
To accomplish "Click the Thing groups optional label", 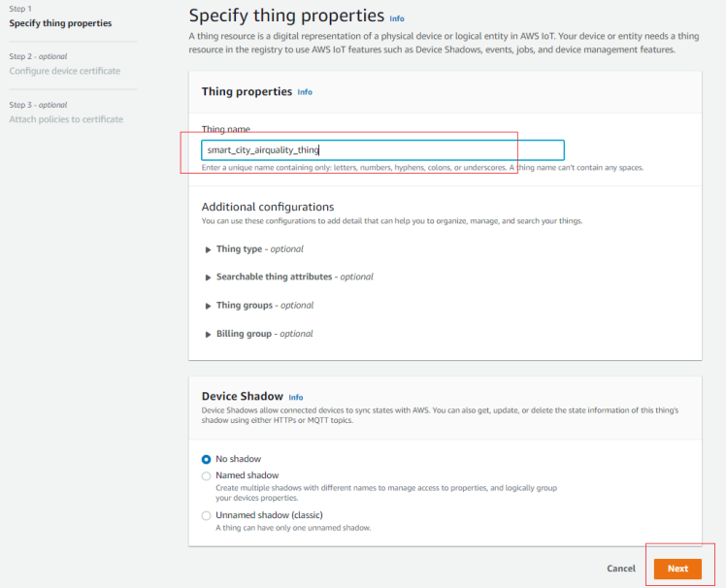I will pyautogui.click(x=265, y=306).
